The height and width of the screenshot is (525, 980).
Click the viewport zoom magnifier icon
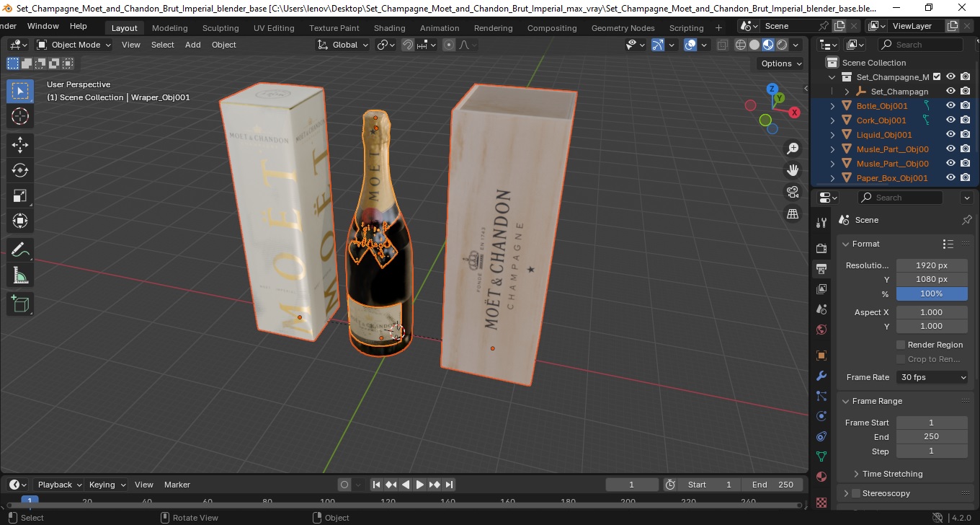click(x=793, y=149)
